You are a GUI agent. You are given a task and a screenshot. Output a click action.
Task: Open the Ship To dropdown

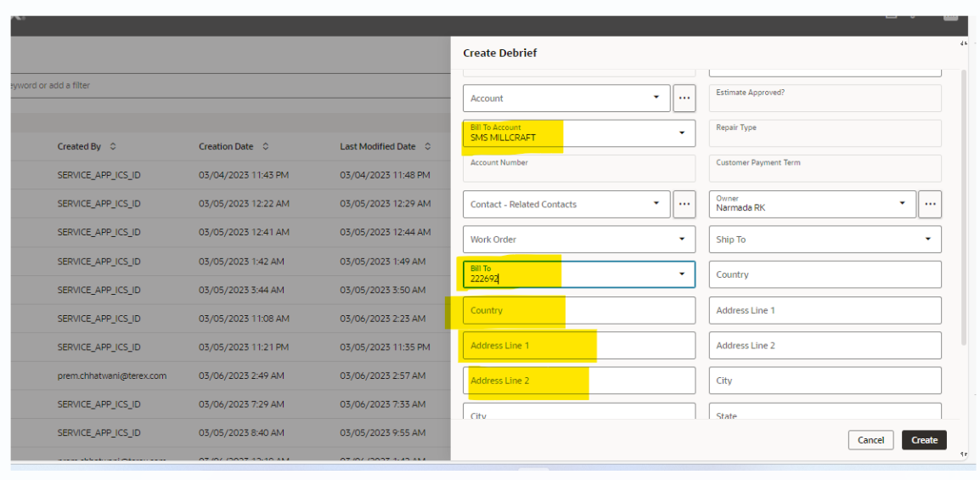825,240
